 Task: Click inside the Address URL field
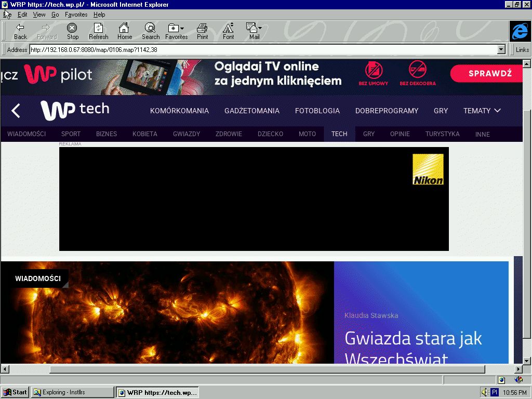260,50
